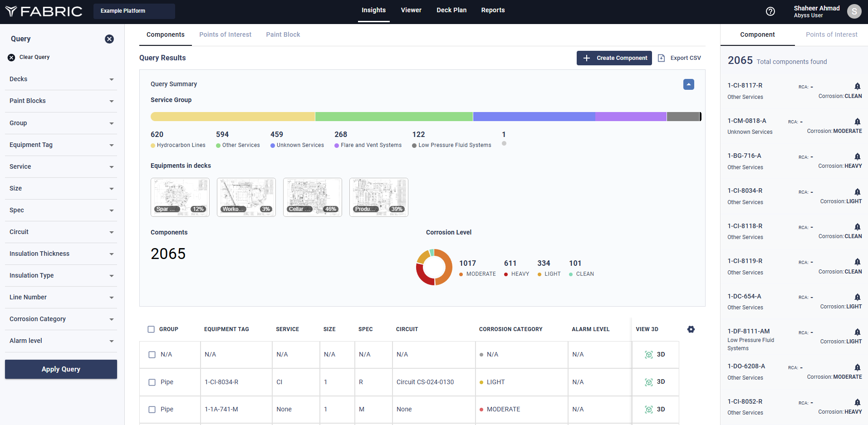
Task: Collapse the Query Summary panel
Action: tap(688, 84)
